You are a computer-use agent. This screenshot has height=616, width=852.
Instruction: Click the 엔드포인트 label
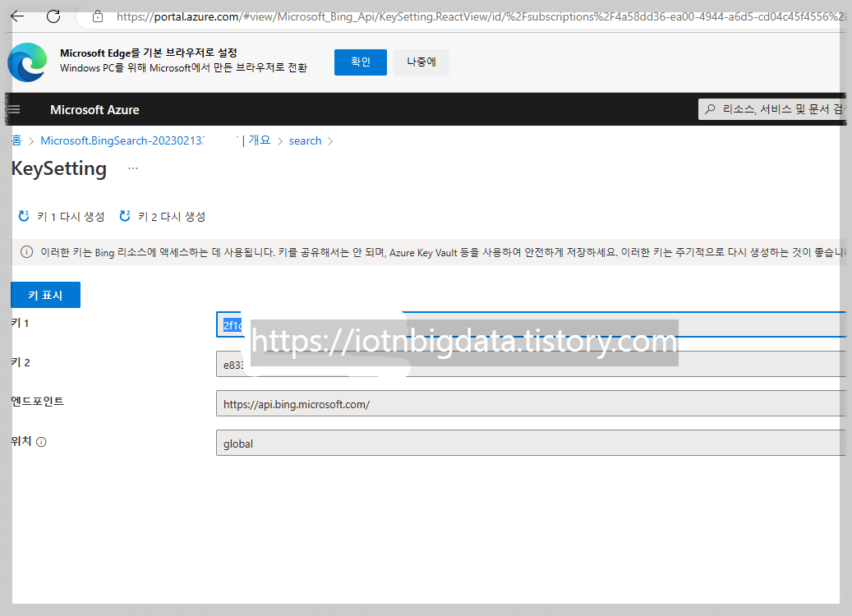[38, 402]
